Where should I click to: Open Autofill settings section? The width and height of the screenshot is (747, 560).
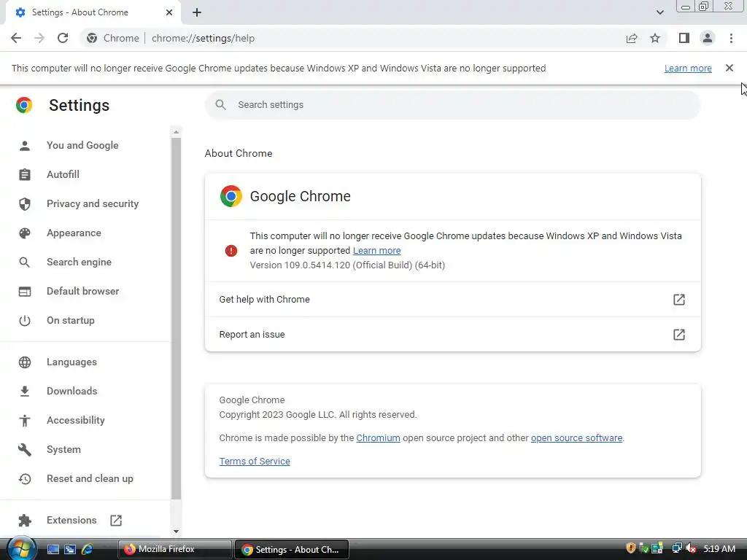tap(63, 174)
